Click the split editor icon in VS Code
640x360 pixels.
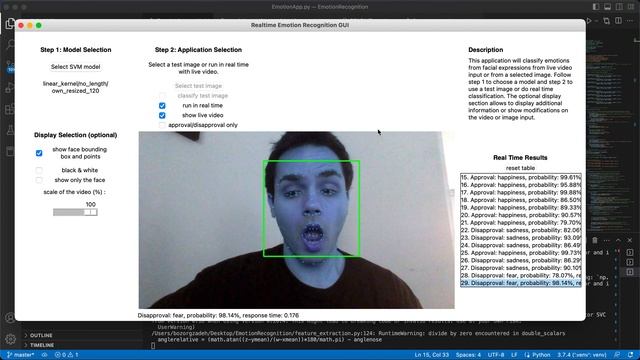point(618,20)
